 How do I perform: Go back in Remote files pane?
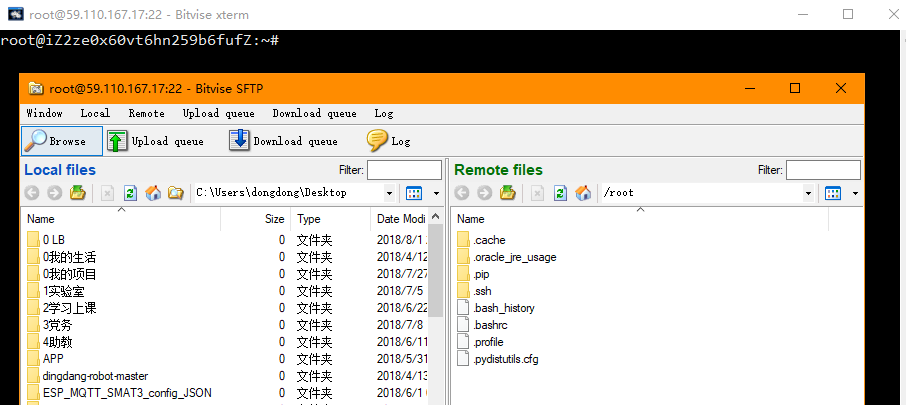click(462, 193)
